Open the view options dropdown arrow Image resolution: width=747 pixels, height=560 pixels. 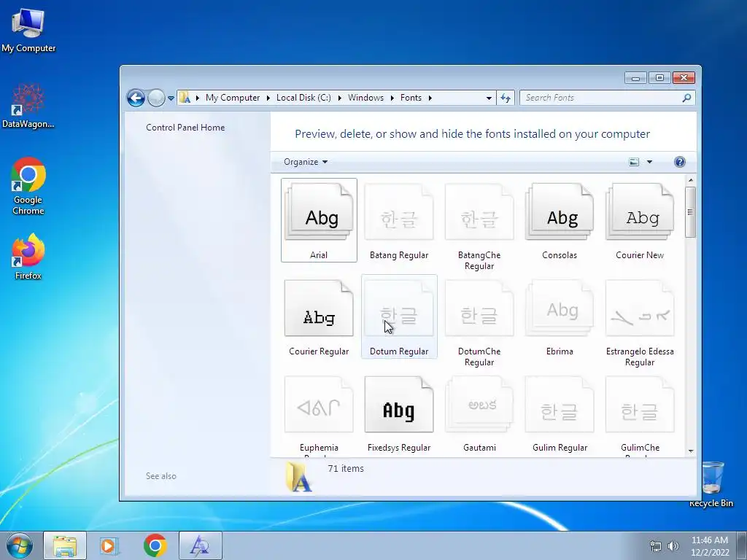click(x=649, y=162)
